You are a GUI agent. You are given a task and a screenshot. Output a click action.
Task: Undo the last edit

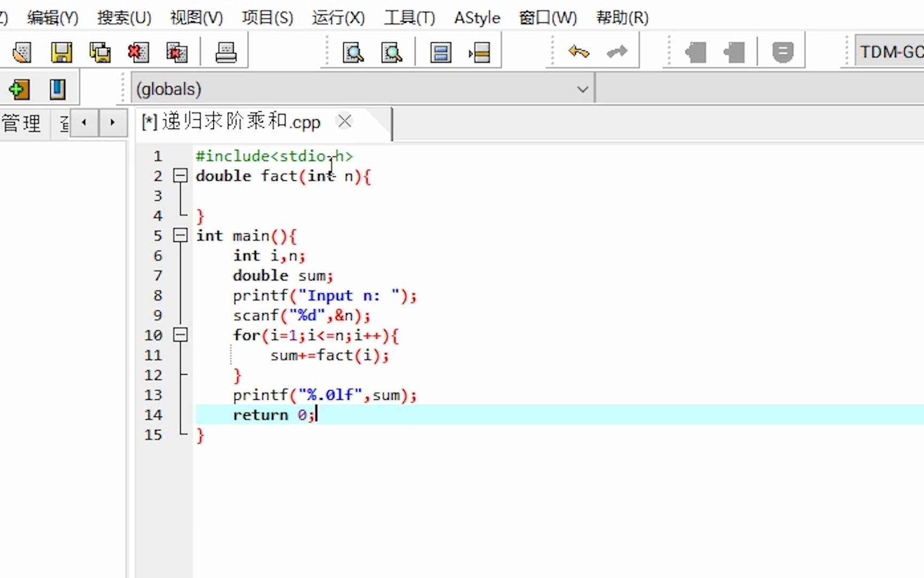pos(579,52)
